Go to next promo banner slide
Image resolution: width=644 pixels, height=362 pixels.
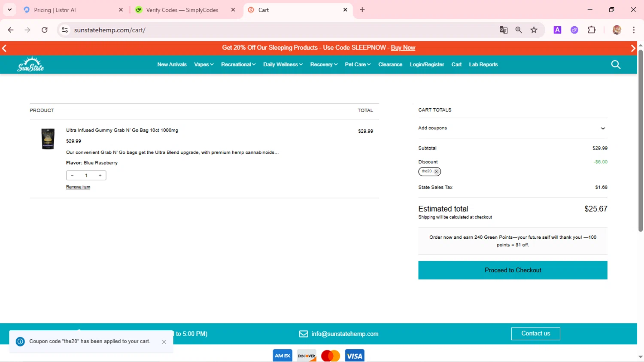(633, 48)
